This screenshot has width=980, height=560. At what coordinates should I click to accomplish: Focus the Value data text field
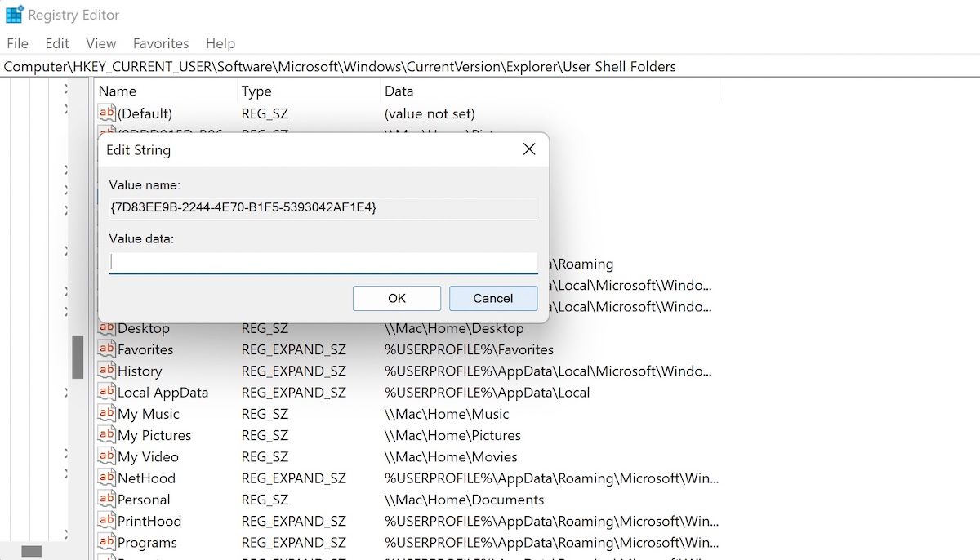(323, 263)
